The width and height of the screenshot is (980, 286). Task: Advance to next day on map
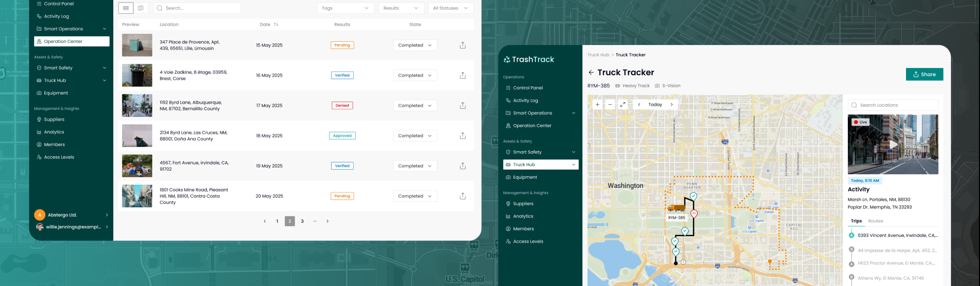coord(672,104)
